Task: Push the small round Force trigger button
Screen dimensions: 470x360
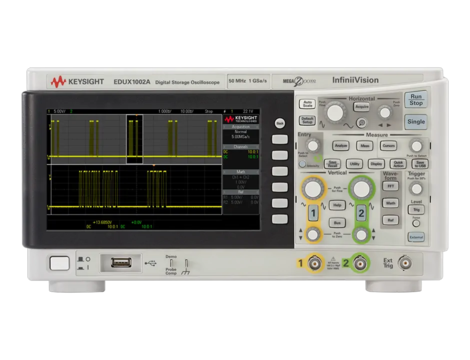Action: click(416, 223)
